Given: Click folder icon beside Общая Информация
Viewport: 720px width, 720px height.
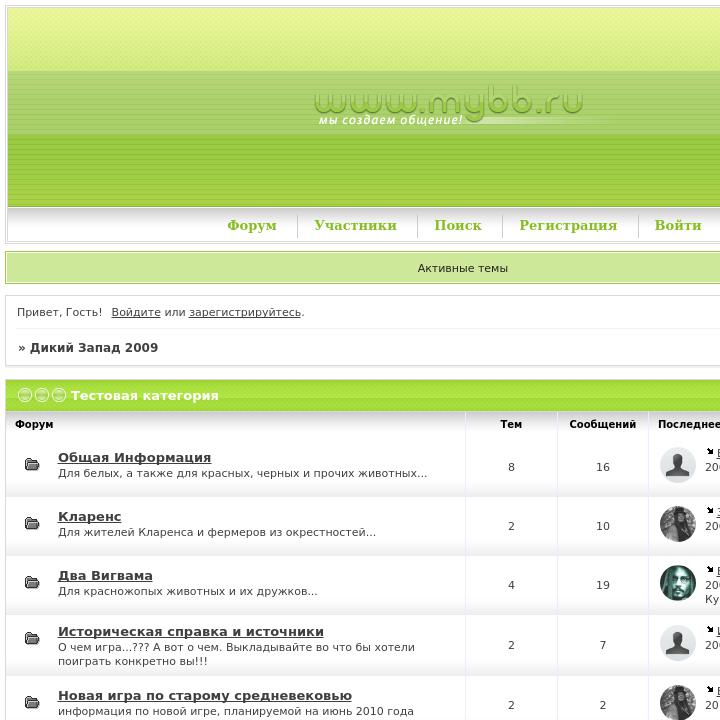Looking at the screenshot, I should coord(32,464).
